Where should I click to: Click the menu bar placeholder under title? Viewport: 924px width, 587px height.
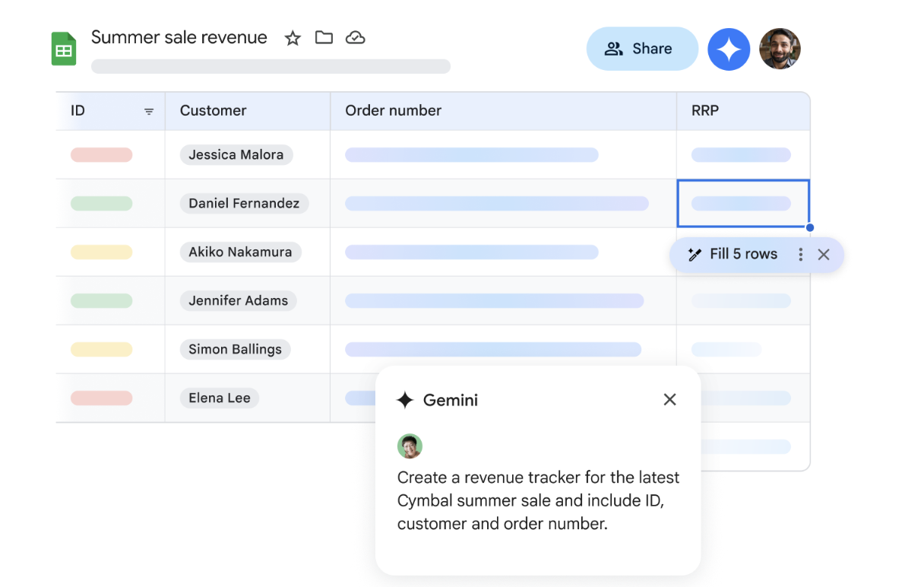click(x=271, y=67)
